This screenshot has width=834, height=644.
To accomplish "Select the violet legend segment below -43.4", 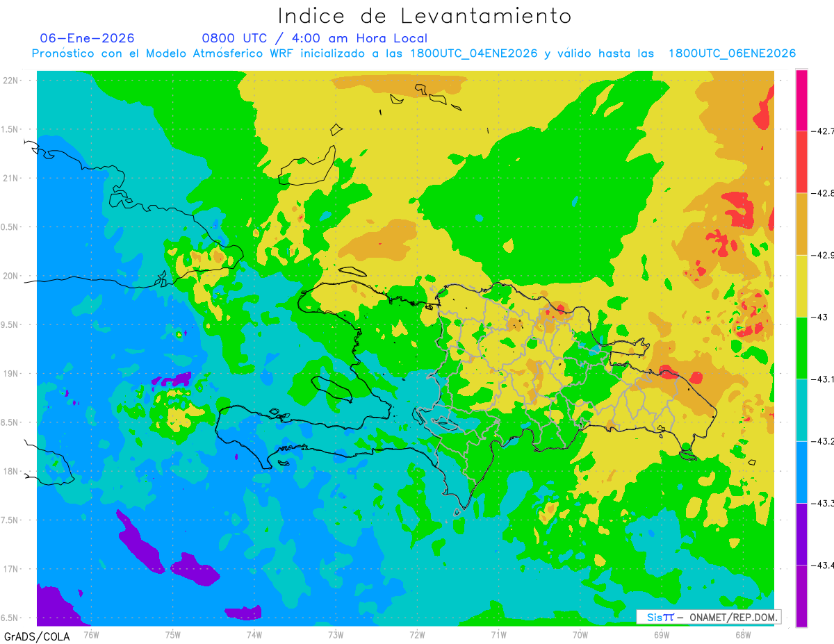I will pos(801,595).
